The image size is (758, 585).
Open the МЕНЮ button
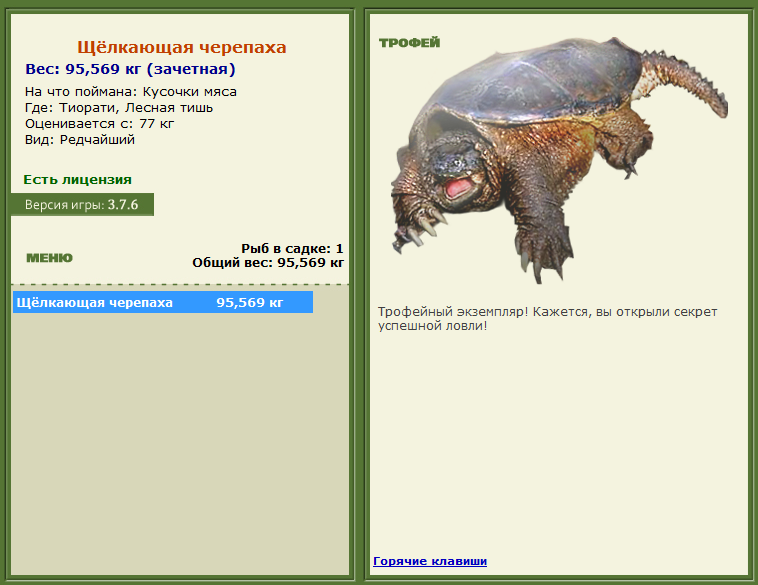(49, 258)
